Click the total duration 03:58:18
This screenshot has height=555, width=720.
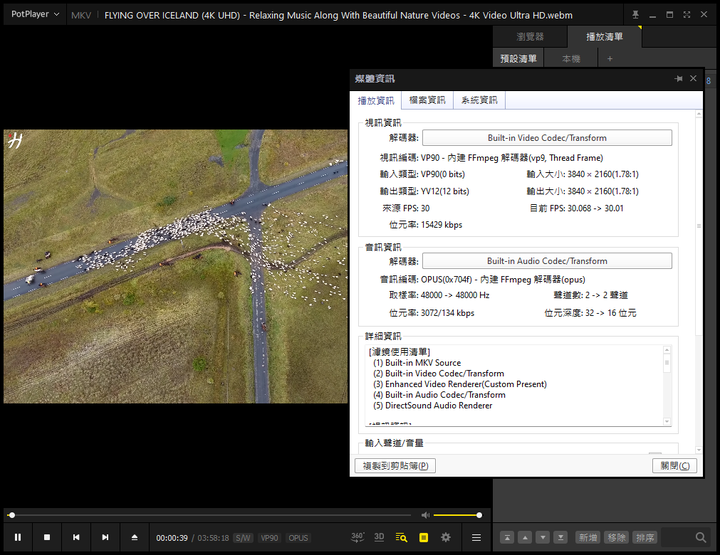tap(213, 538)
